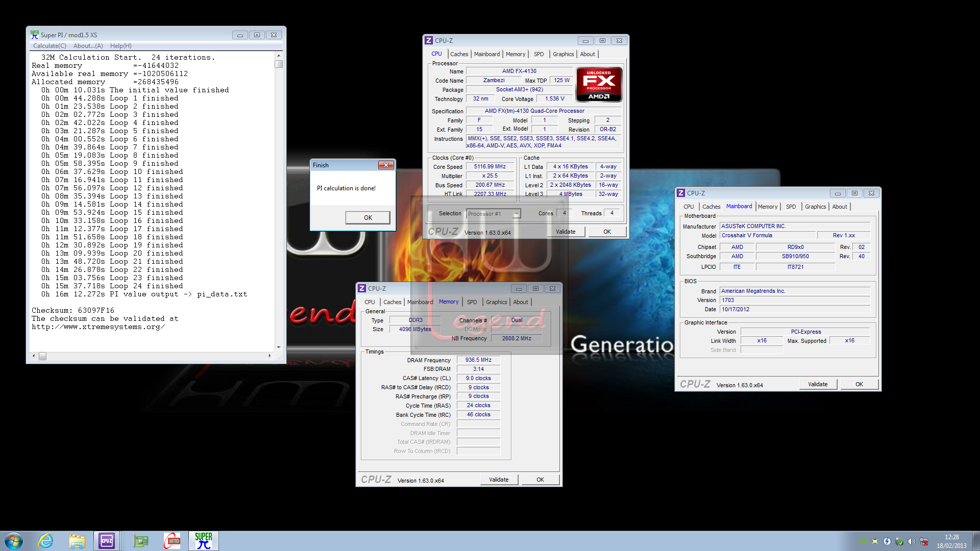Click OK in CPU-Z CPU window

607,232
